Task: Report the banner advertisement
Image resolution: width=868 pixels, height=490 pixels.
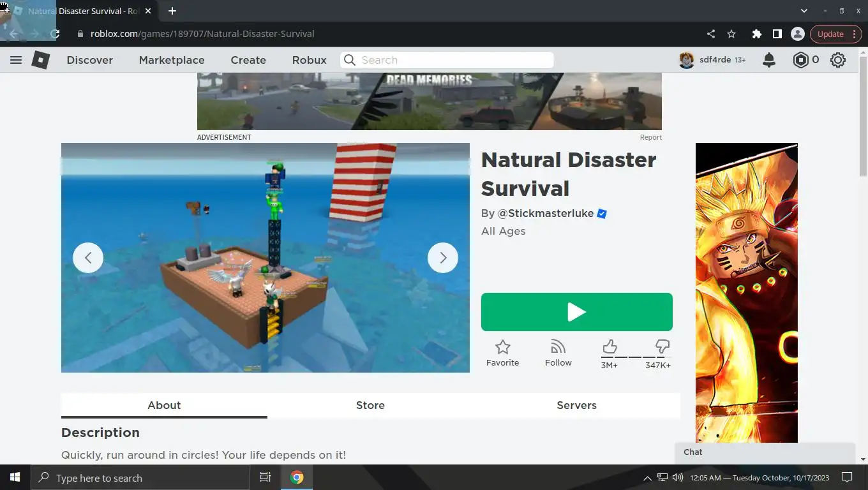Action: [x=651, y=137]
